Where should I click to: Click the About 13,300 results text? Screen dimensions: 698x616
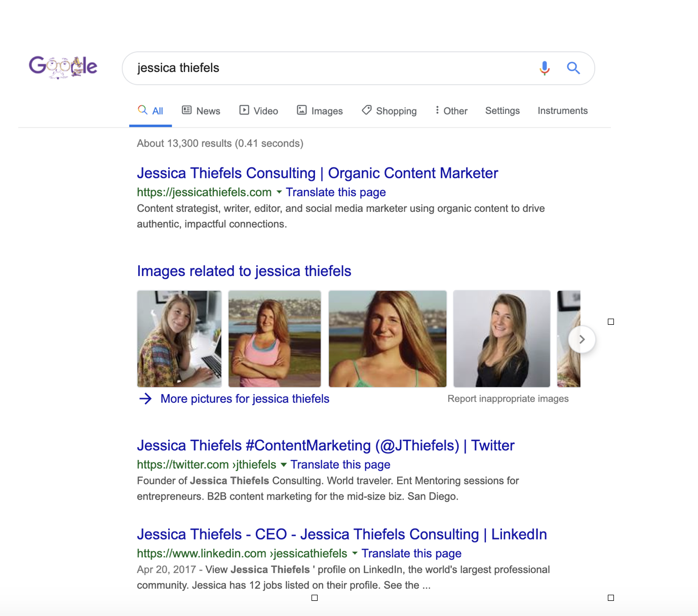220,143
